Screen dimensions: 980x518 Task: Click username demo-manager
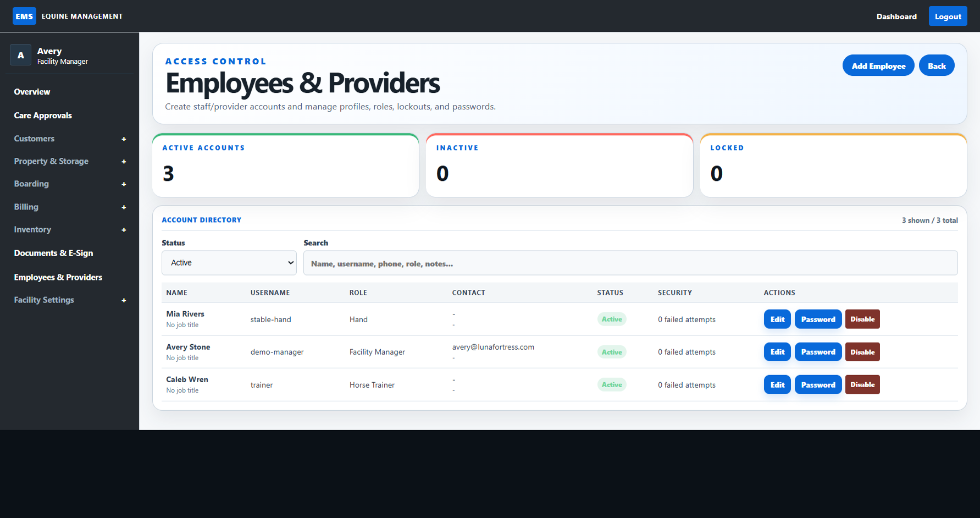point(277,352)
